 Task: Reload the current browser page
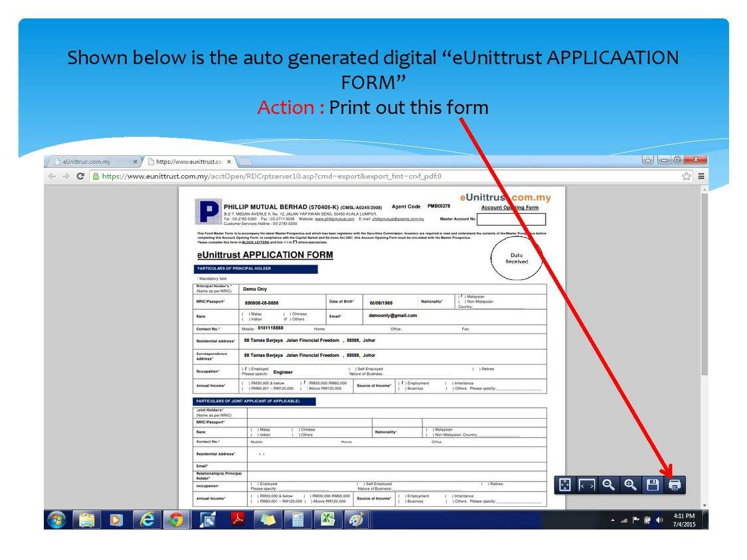80,176
